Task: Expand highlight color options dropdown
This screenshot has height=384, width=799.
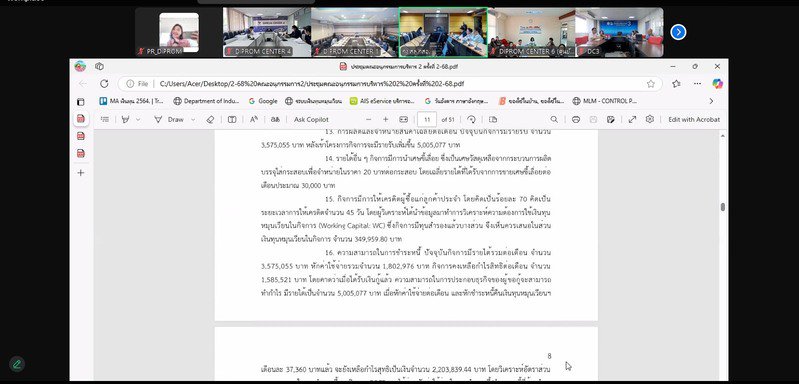Action: 138,119
